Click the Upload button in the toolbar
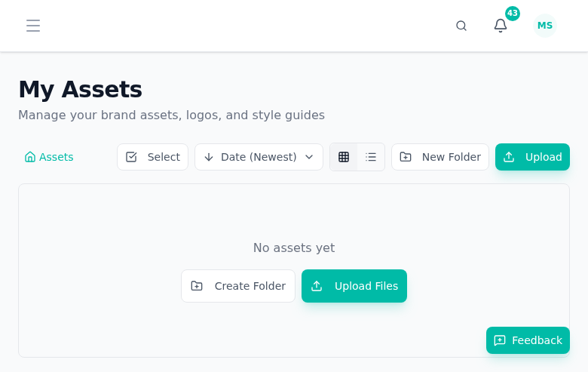The image size is (588, 372). point(532,157)
